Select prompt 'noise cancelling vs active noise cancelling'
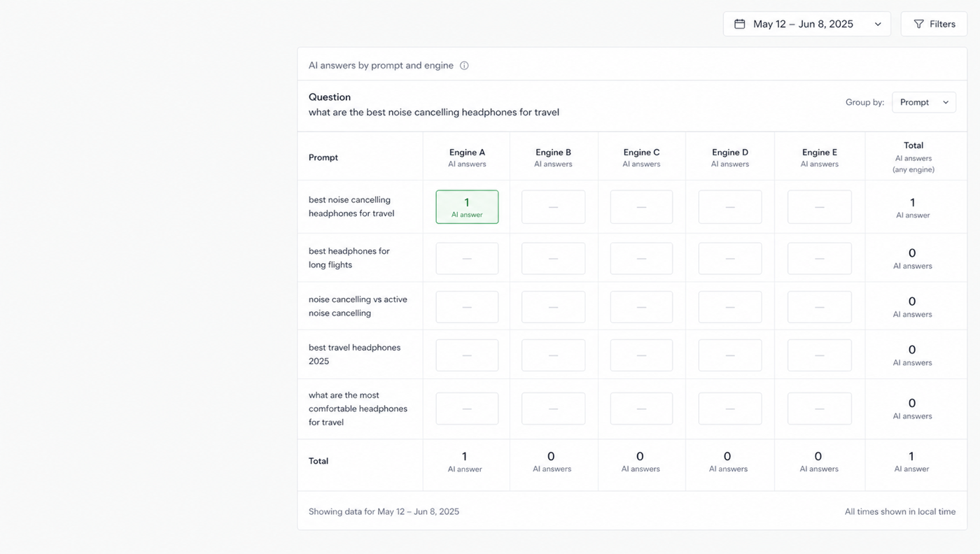980x554 pixels. [x=358, y=306]
